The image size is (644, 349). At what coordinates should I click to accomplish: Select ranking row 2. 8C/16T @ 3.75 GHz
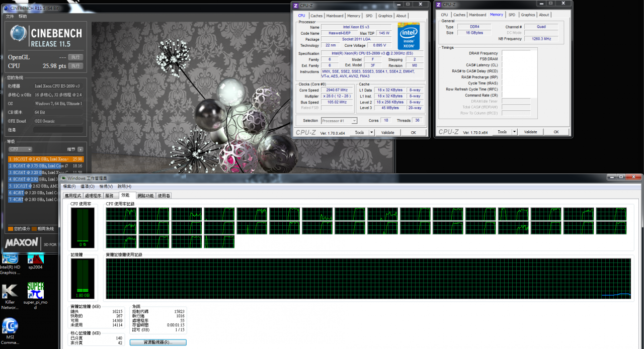46,165
